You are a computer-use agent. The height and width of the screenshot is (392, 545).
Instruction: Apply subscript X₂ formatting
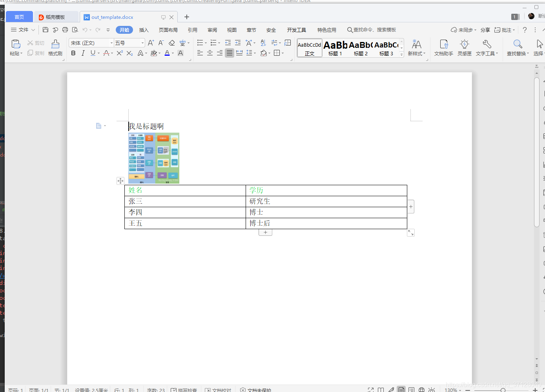[129, 53]
